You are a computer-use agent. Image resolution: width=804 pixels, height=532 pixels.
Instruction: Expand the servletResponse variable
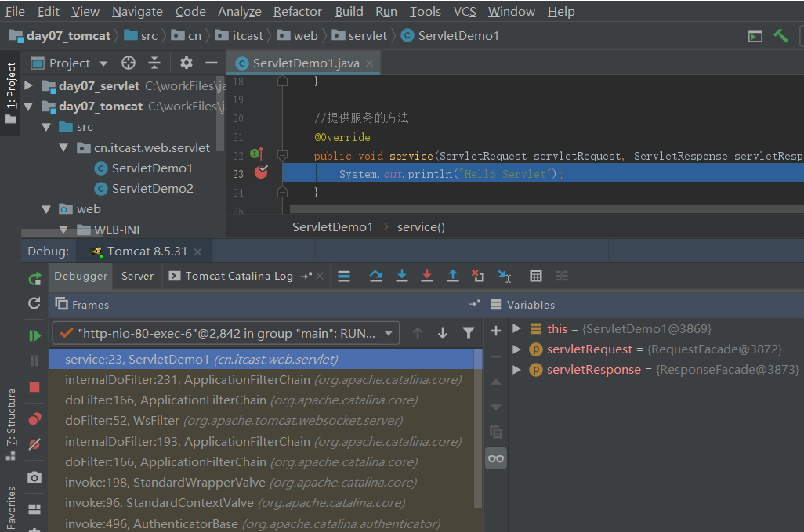[517, 370]
